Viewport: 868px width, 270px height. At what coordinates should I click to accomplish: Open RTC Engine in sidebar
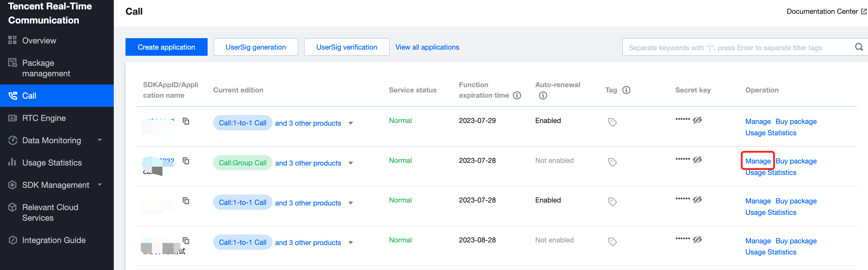tap(57, 118)
